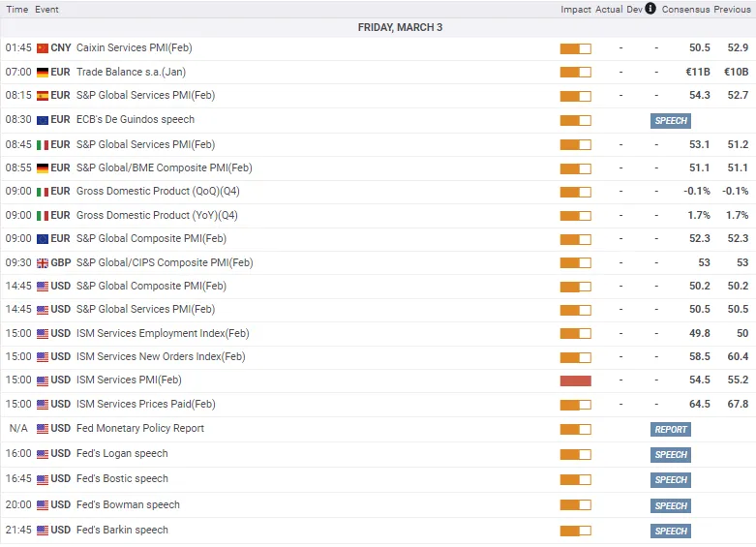Click consensus value €11B
This screenshot has height=547, width=756.
click(698, 72)
